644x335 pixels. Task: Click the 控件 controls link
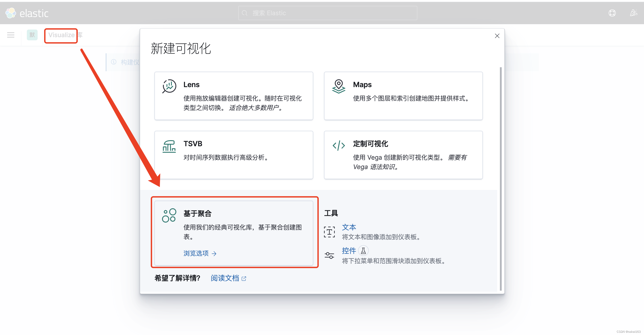point(349,250)
